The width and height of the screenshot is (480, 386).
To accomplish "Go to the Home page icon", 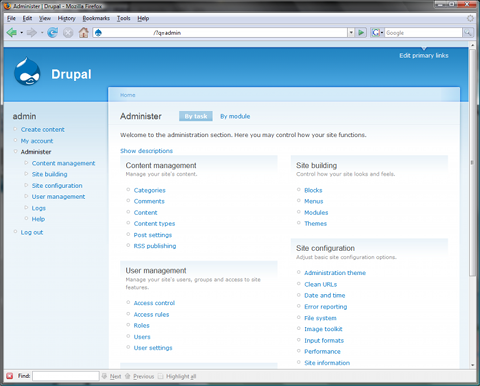I will coord(84,32).
